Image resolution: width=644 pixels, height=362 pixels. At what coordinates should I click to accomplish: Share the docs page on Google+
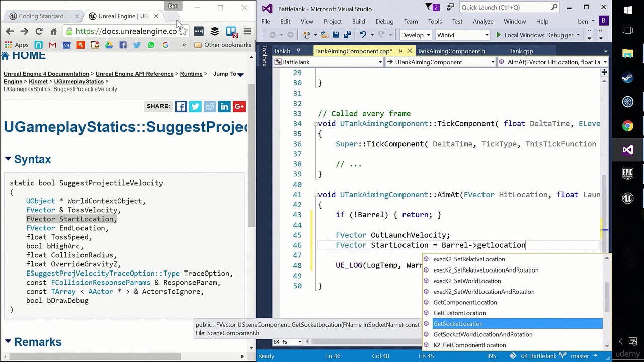coord(239,106)
